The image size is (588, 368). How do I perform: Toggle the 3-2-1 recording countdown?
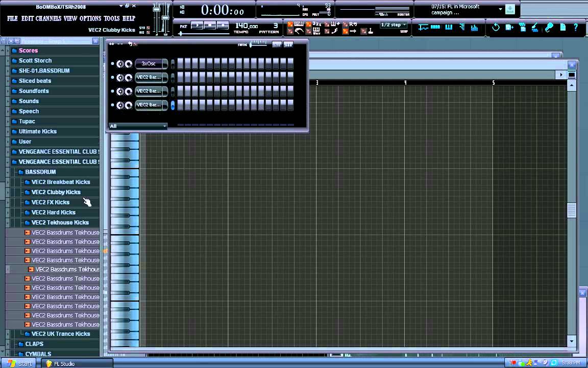(x=309, y=25)
